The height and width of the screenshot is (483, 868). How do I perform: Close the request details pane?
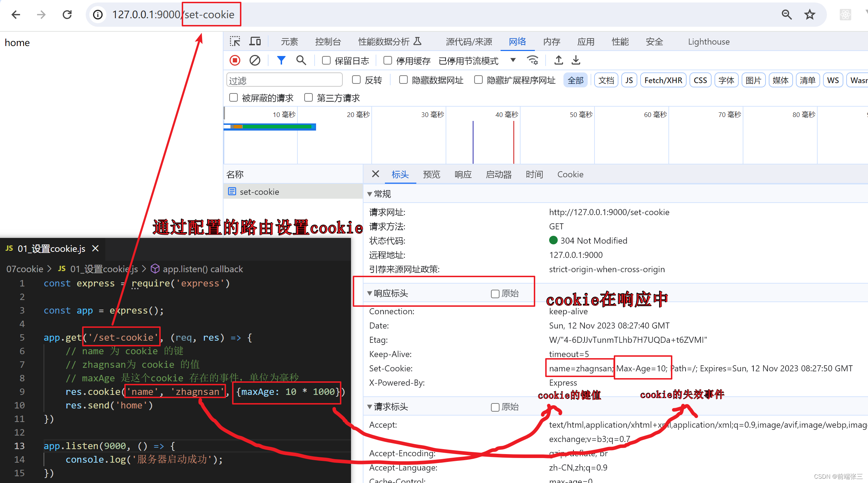(x=375, y=174)
